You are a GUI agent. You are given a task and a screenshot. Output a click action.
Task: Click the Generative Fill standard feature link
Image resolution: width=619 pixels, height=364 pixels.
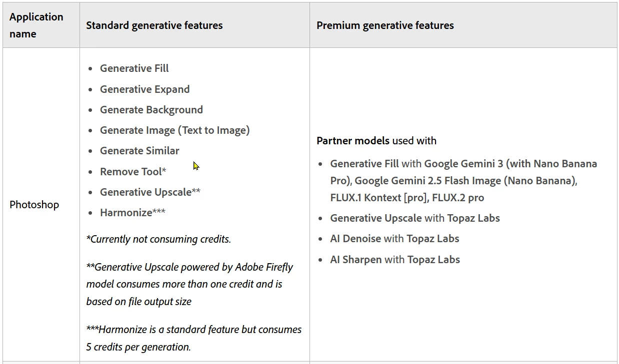134,68
